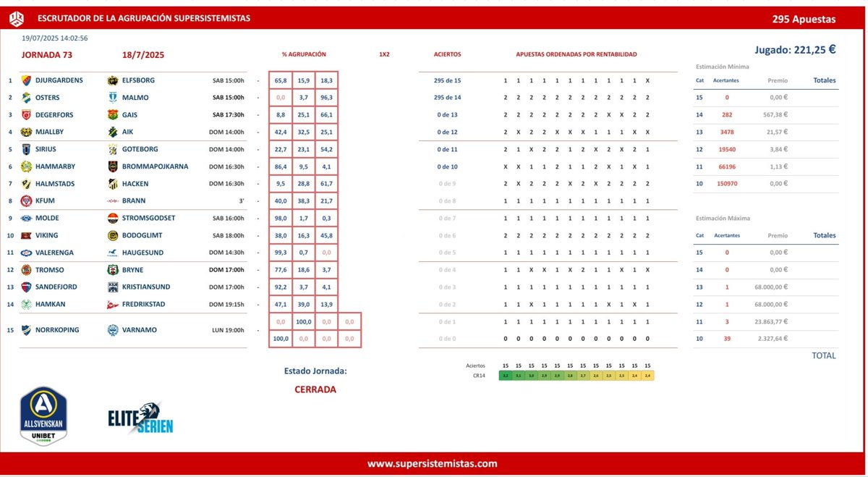Screen dimensions: 868x477
Task: Click the KFUM match minute 3'
Action: point(242,201)
